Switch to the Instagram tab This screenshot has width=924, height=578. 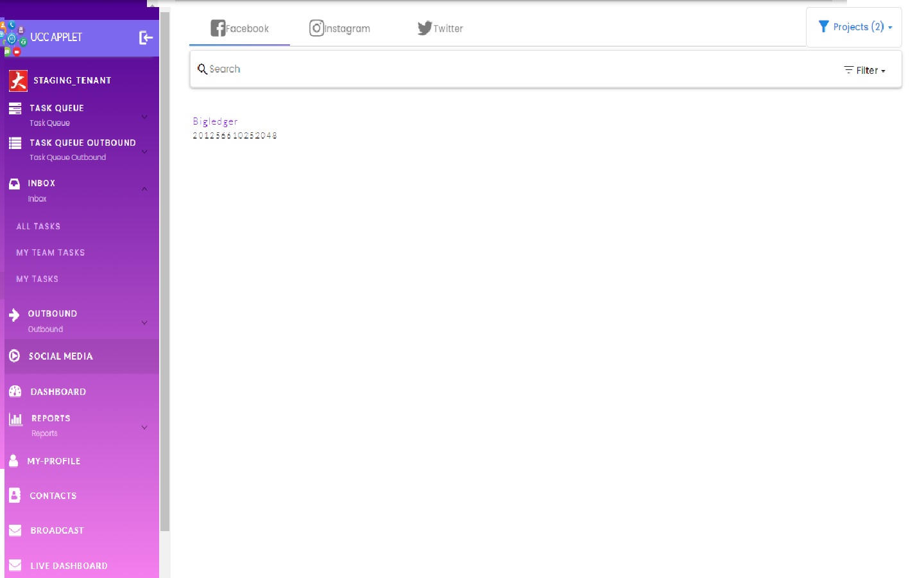tap(339, 28)
